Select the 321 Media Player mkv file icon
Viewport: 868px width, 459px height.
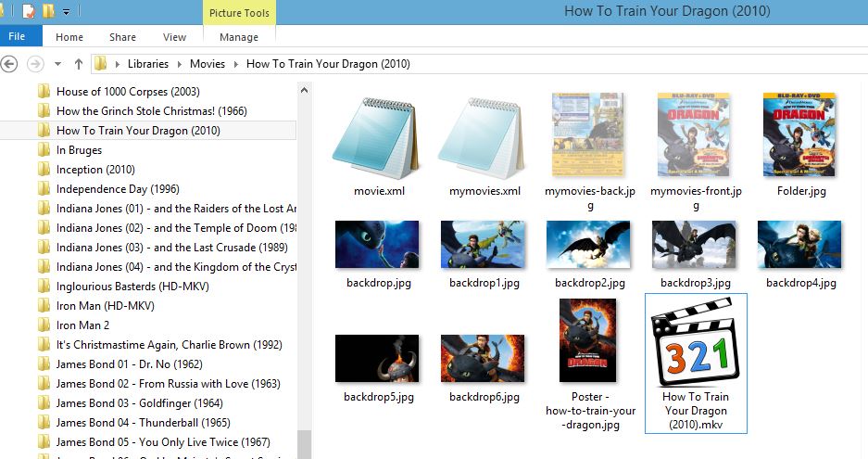[x=696, y=342]
